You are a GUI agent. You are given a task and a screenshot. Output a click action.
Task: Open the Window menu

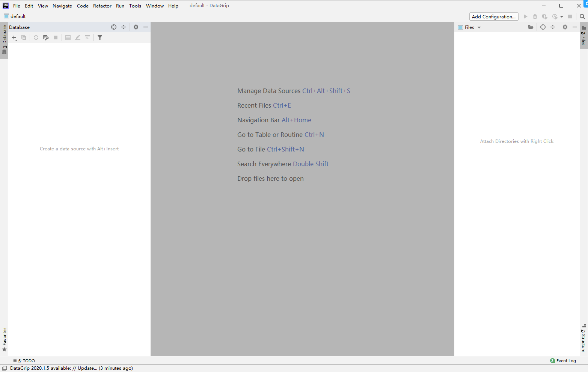coord(155,6)
